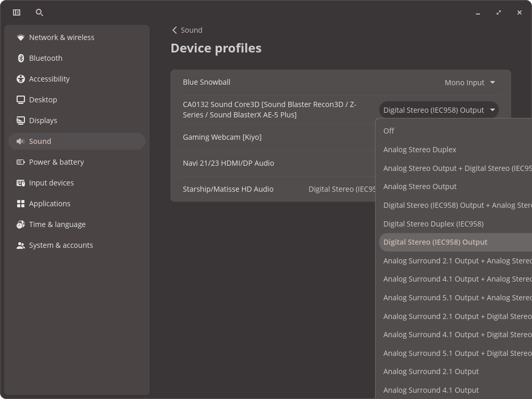The height and width of the screenshot is (399, 532).
Task: Select Analog Stereo Output profile
Action: [420, 187]
